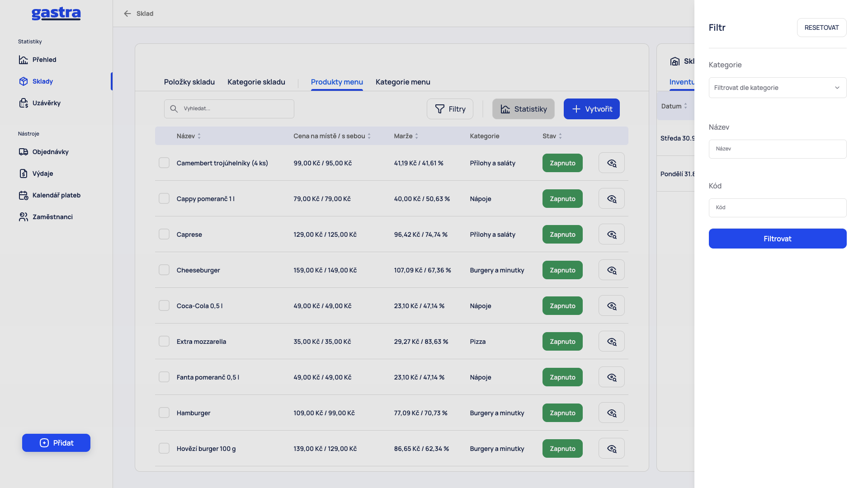Screen dimensions: 868x488
Task: Open Uzávěrky section
Action: [x=40, y=103]
